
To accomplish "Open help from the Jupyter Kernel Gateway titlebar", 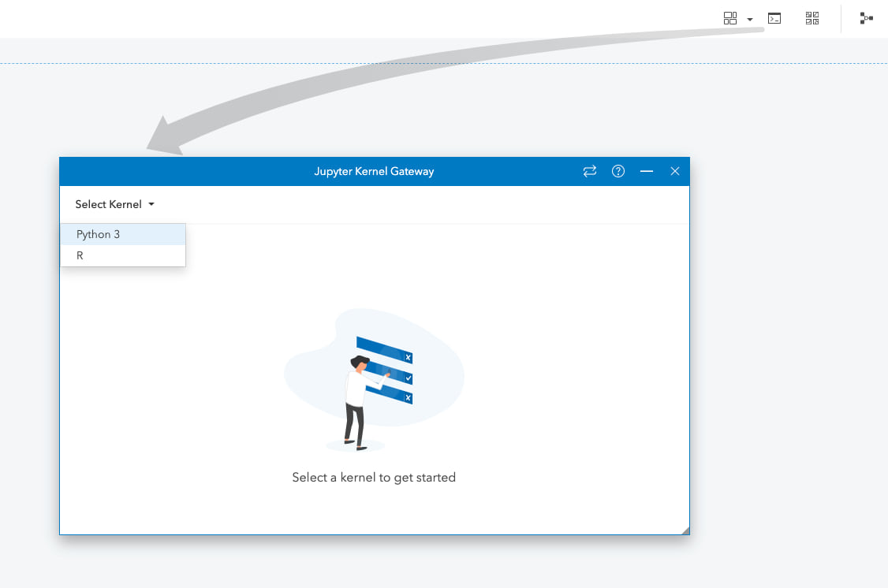I will click(x=618, y=171).
